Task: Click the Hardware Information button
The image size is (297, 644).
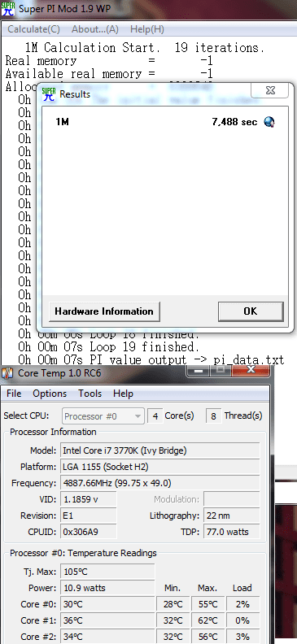Action: pos(104,311)
